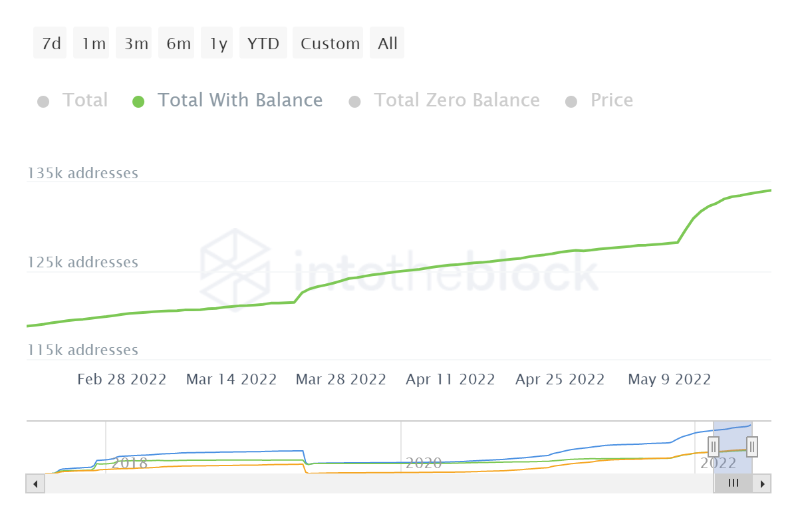Select the YTD range button

[263, 44]
